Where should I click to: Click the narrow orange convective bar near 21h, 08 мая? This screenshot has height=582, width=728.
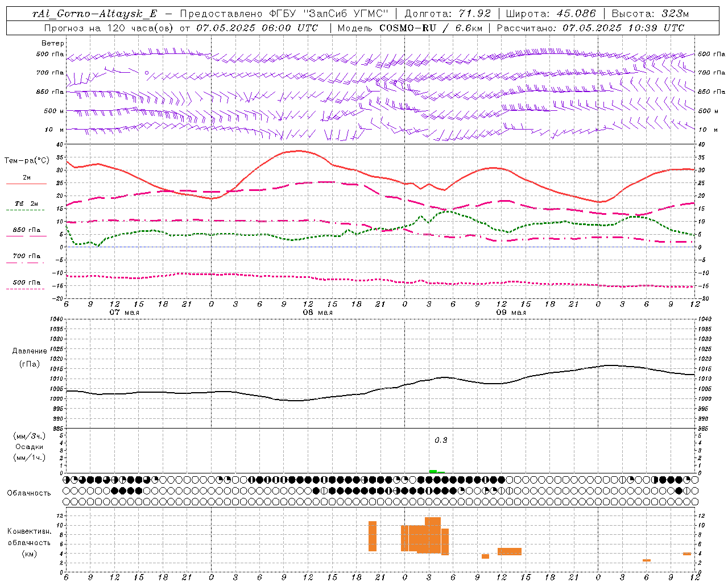(x=373, y=536)
